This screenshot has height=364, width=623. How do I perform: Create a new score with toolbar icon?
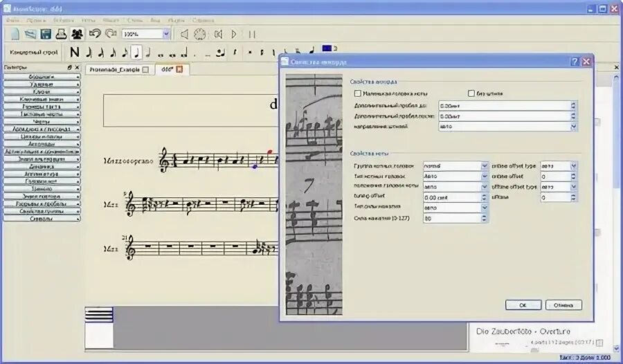click(x=15, y=34)
